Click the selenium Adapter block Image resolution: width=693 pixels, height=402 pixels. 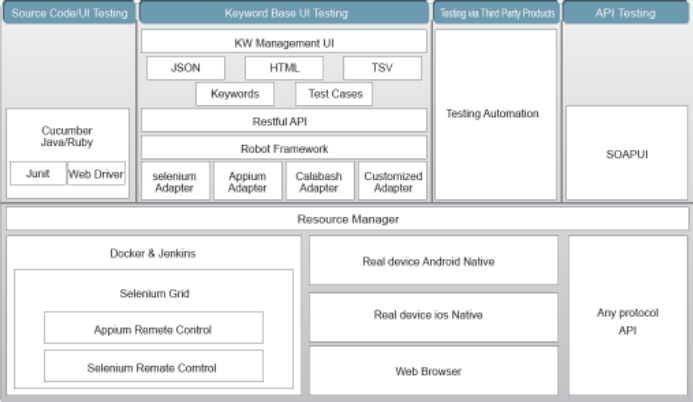tap(175, 181)
